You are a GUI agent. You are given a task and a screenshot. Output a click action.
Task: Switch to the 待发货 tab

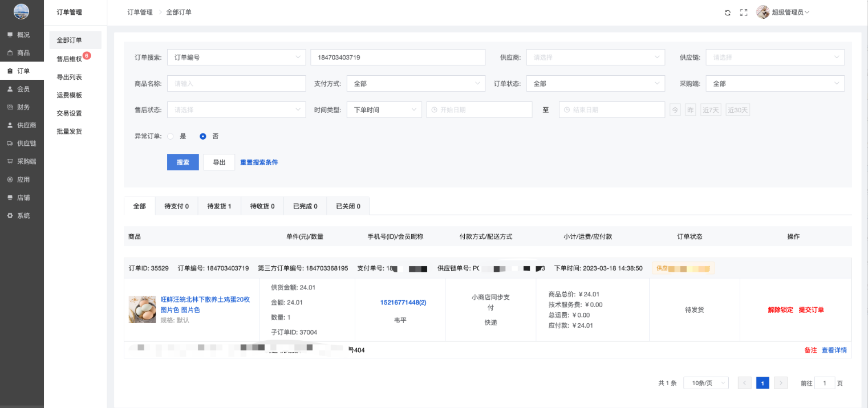point(219,206)
